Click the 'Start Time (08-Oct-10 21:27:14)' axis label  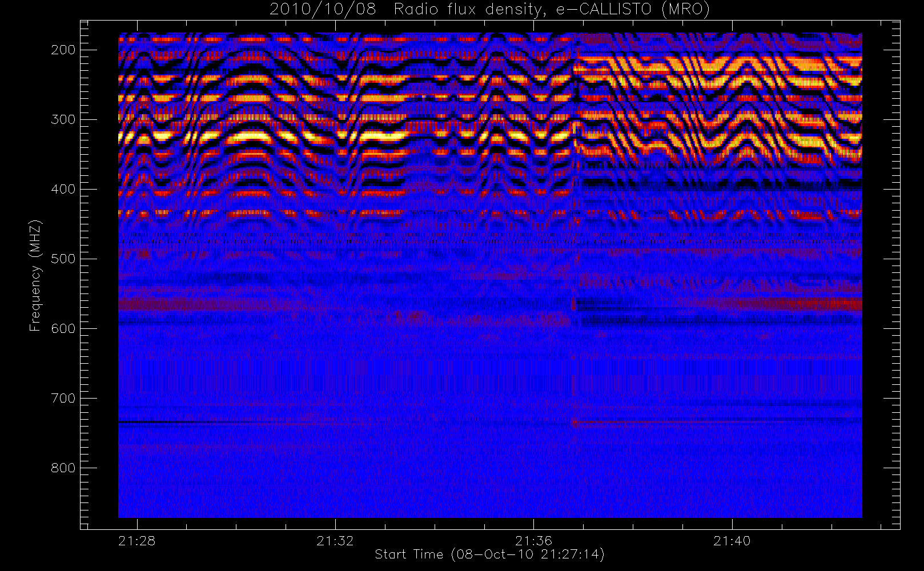[489, 554]
